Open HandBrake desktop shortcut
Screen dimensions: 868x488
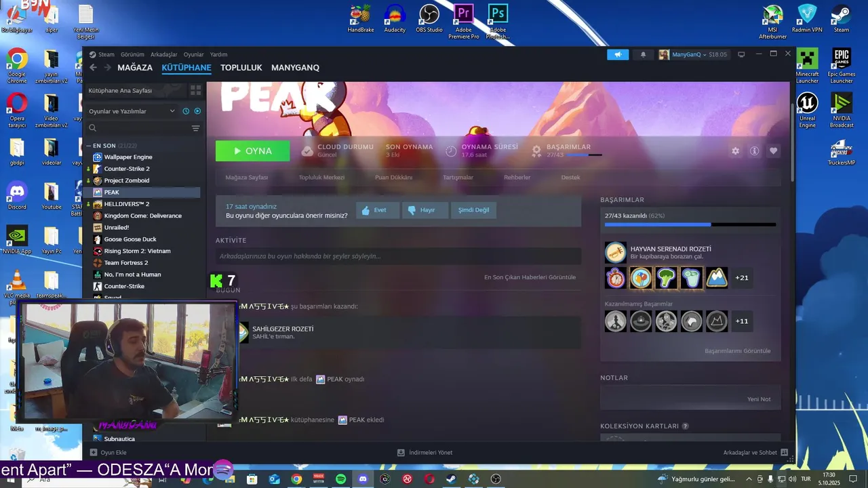pos(361,18)
